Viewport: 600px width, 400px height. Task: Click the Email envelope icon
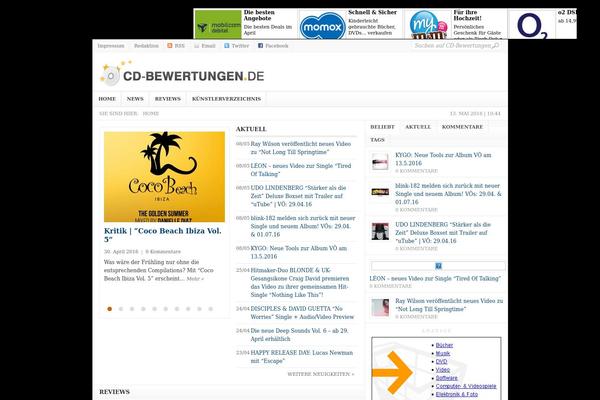[197, 46]
